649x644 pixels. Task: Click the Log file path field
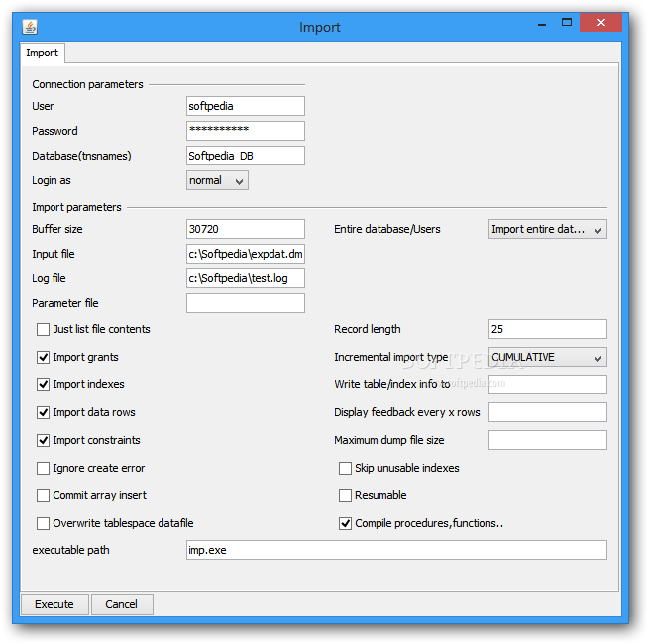(x=246, y=278)
